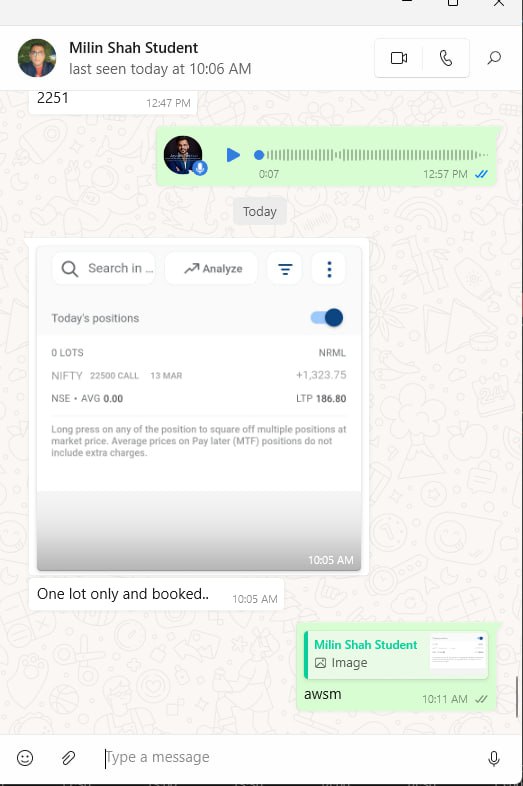The width and height of the screenshot is (523, 786).
Task: Open the Today's positions screenshot image
Action: pos(199,408)
